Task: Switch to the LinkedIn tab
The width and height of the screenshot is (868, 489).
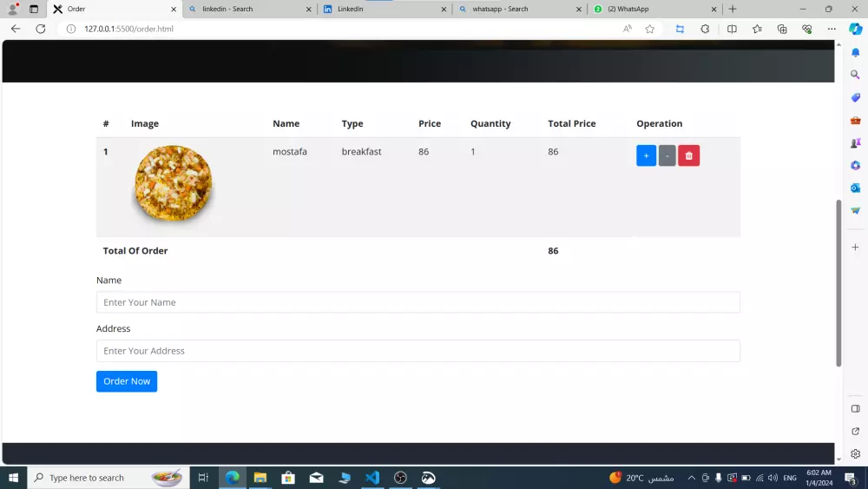Action: [x=385, y=9]
